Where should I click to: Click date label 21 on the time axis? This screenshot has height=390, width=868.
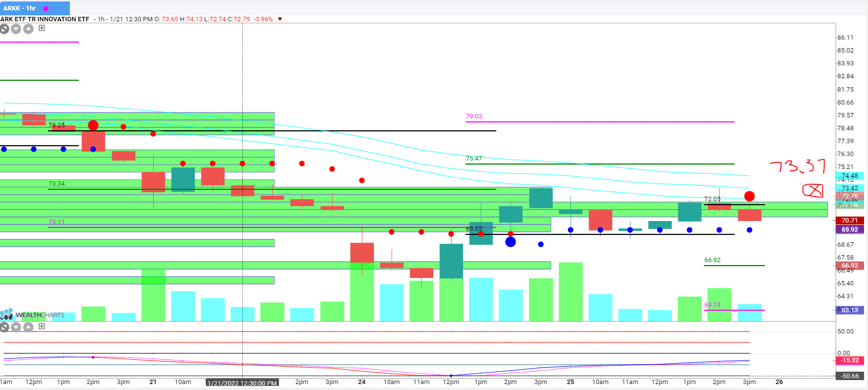(153, 382)
